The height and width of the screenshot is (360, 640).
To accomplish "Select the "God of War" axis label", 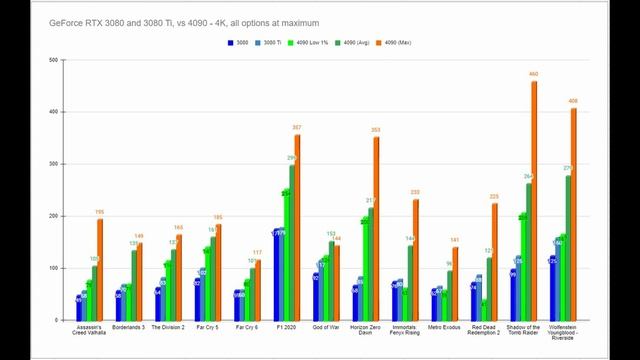I will click(326, 327).
